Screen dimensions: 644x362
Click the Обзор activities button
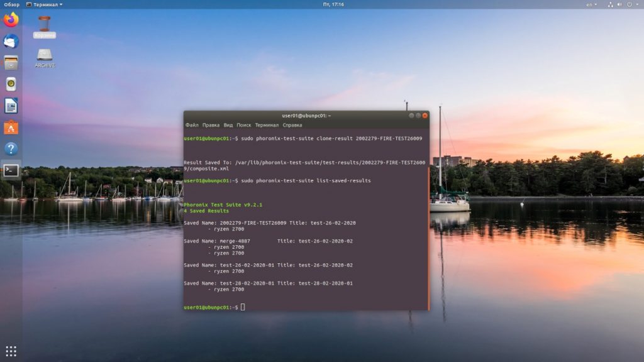[11, 4]
